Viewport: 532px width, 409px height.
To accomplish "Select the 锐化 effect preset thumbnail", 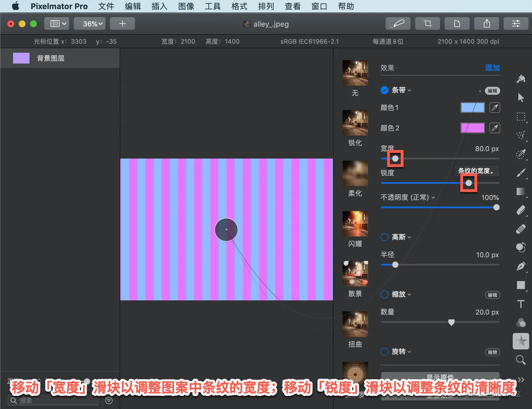I will coord(355,123).
